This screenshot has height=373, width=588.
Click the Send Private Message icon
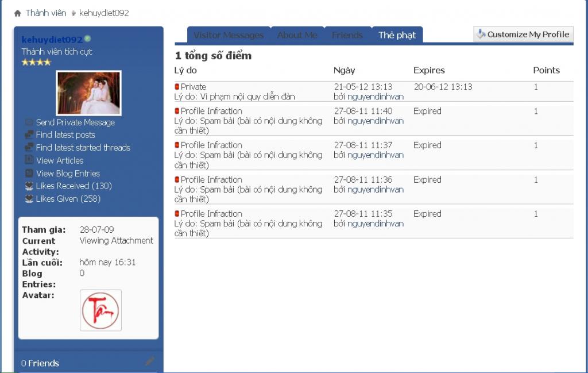29,122
